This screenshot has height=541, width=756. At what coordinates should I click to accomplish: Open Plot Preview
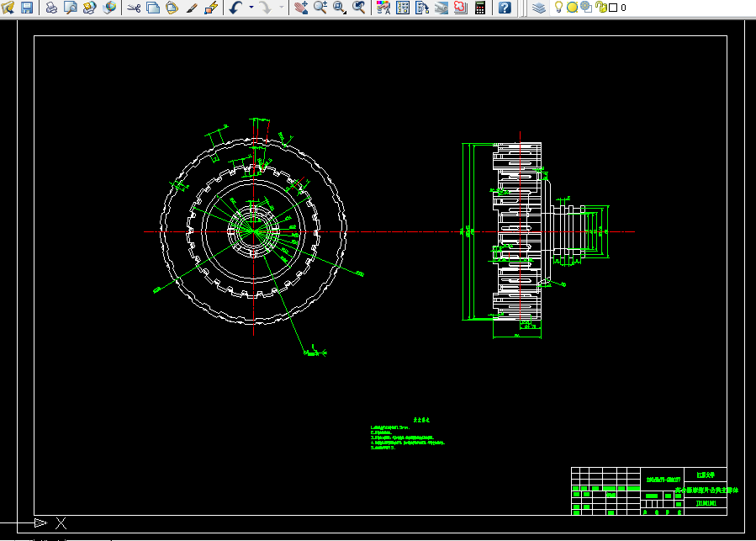[x=71, y=8]
